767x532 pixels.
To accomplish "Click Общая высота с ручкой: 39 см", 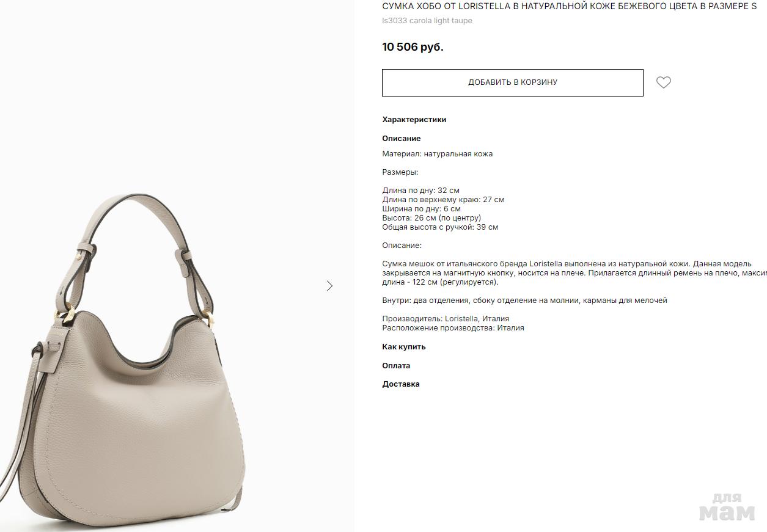I will pos(440,227).
